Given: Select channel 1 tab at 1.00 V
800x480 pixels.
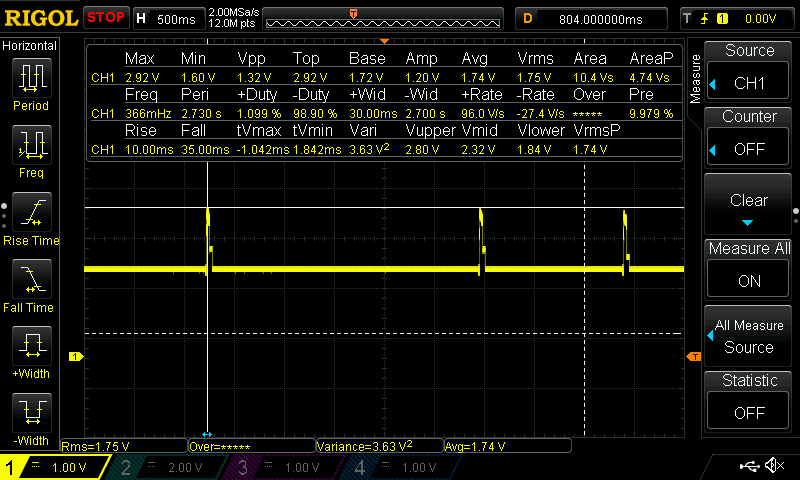Looking at the screenshot, I should 55,467.
